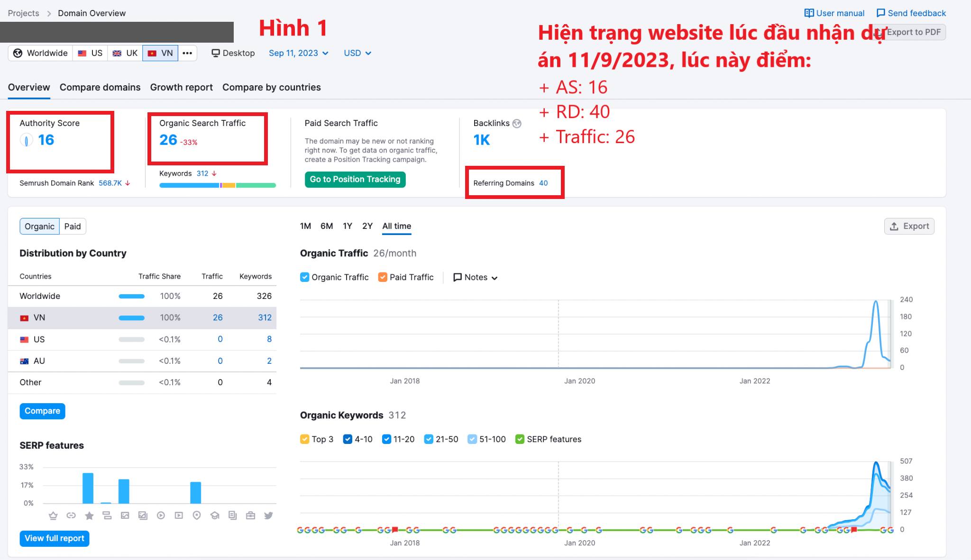
Task: Open the three-dots more countries menu
Action: [x=187, y=53]
